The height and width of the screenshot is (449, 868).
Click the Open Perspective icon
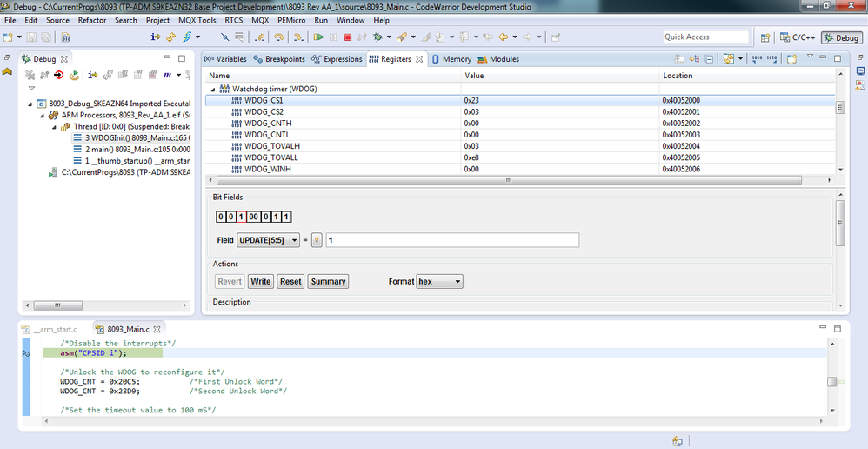tap(765, 37)
